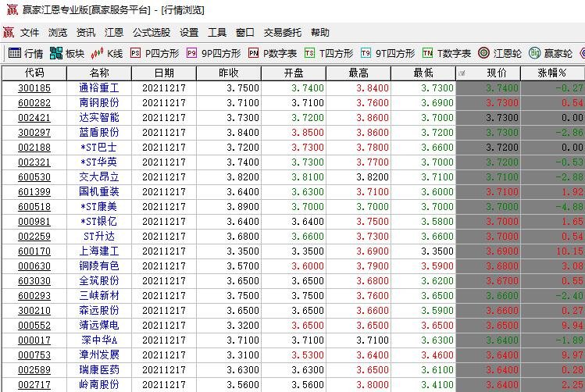Open the 浏览 menu
The width and height of the screenshot is (585, 392).
click(x=58, y=33)
